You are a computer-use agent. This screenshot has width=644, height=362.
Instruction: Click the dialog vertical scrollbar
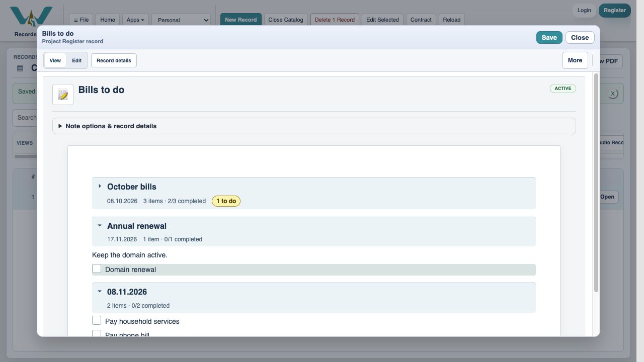click(x=596, y=183)
